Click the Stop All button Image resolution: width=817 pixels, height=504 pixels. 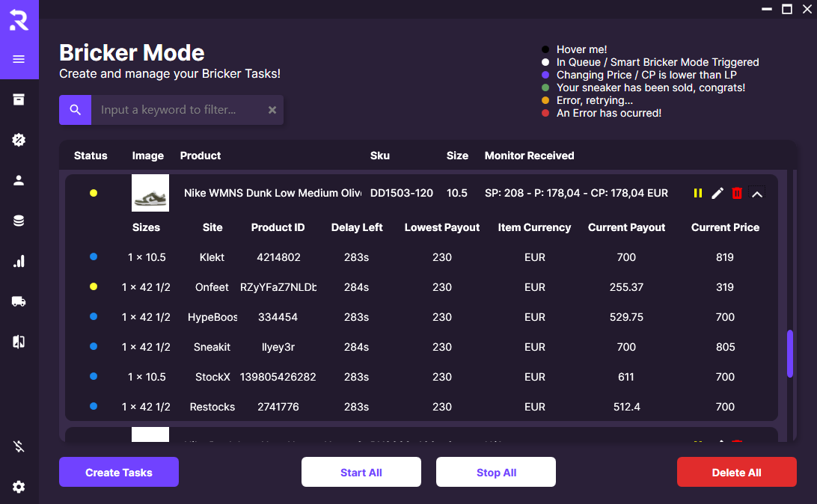496,473
